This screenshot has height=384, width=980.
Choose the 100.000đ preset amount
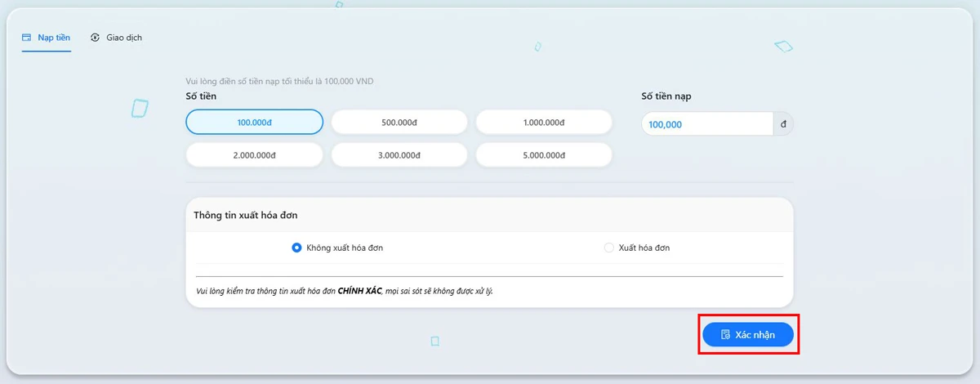[255, 123]
